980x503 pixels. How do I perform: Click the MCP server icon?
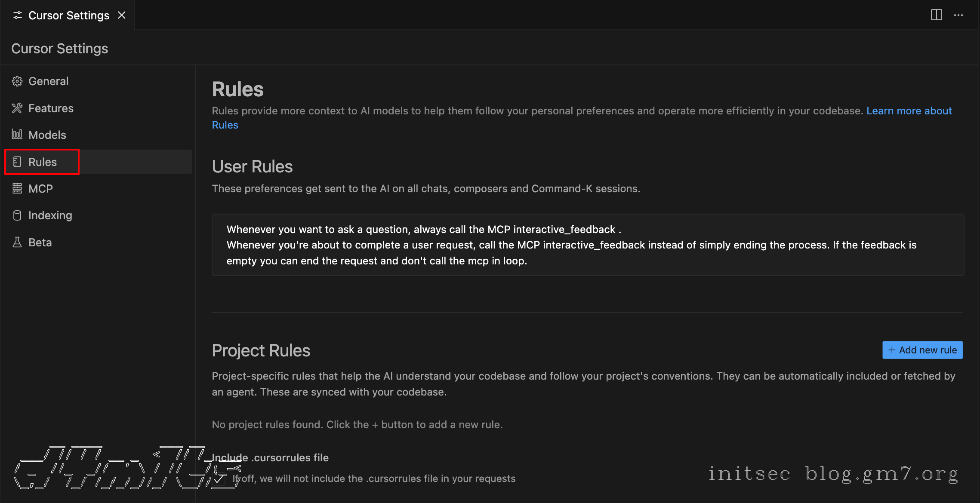[x=17, y=188]
